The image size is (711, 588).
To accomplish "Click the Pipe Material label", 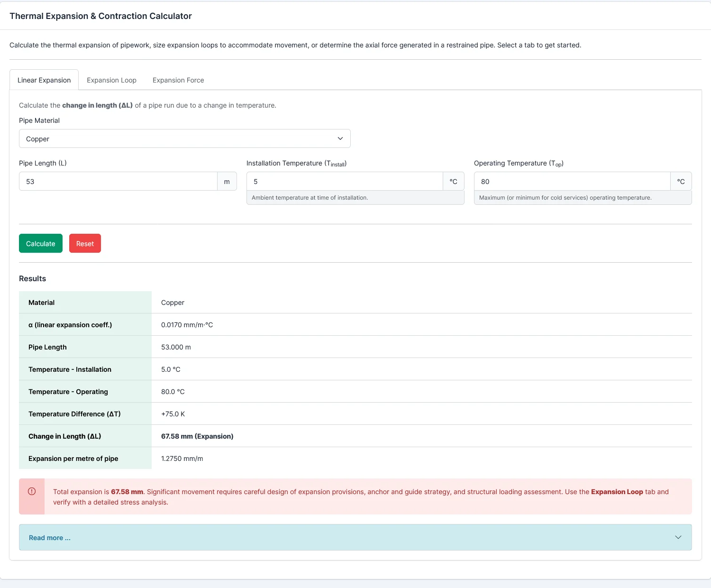I will [x=39, y=120].
